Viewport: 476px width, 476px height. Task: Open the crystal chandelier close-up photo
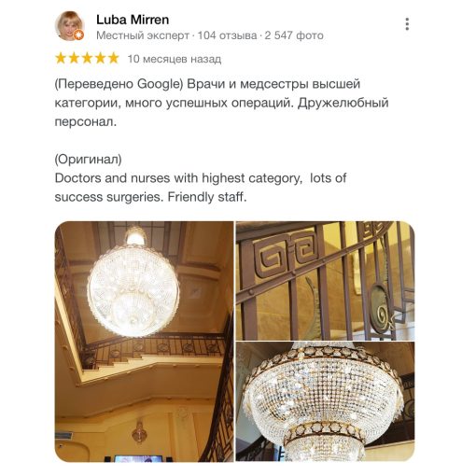click(325, 401)
